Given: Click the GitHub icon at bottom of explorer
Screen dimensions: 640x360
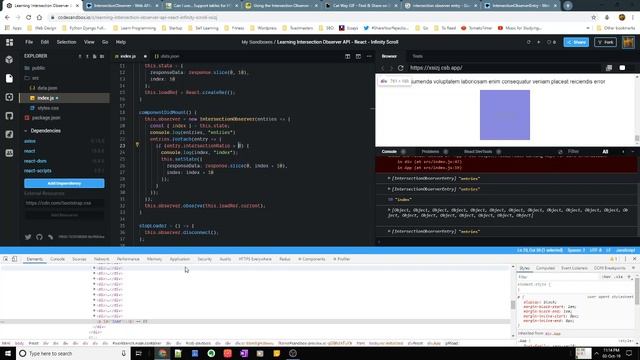Looking at the screenshot, I should click(x=39, y=237).
